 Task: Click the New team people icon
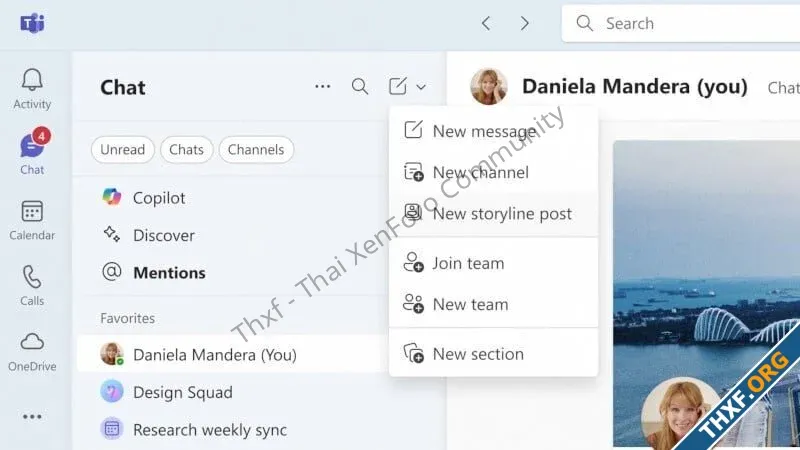(x=413, y=304)
